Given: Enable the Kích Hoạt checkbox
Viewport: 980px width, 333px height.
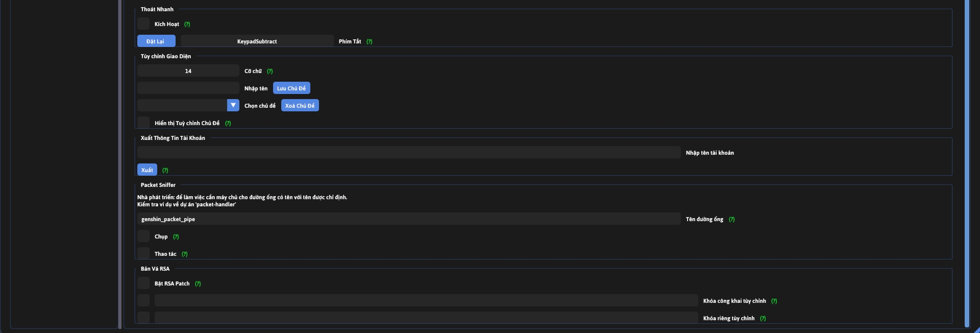Looking at the screenshot, I should [143, 24].
